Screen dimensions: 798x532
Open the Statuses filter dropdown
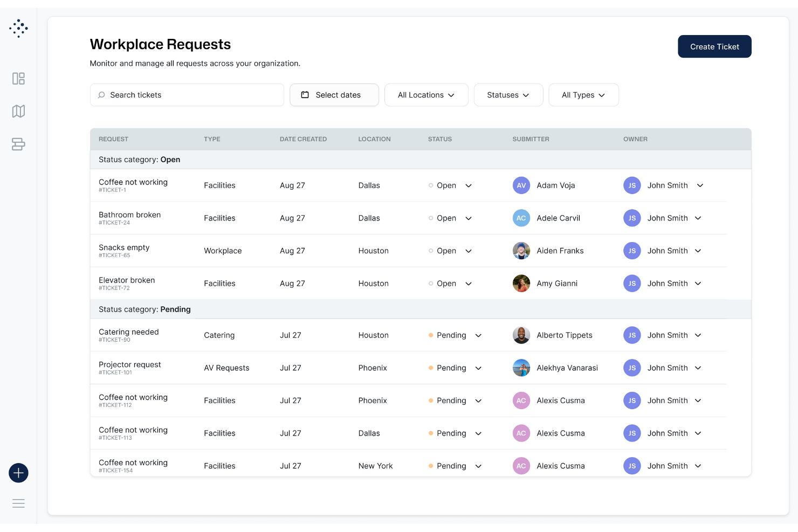pyautogui.click(x=508, y=95)
